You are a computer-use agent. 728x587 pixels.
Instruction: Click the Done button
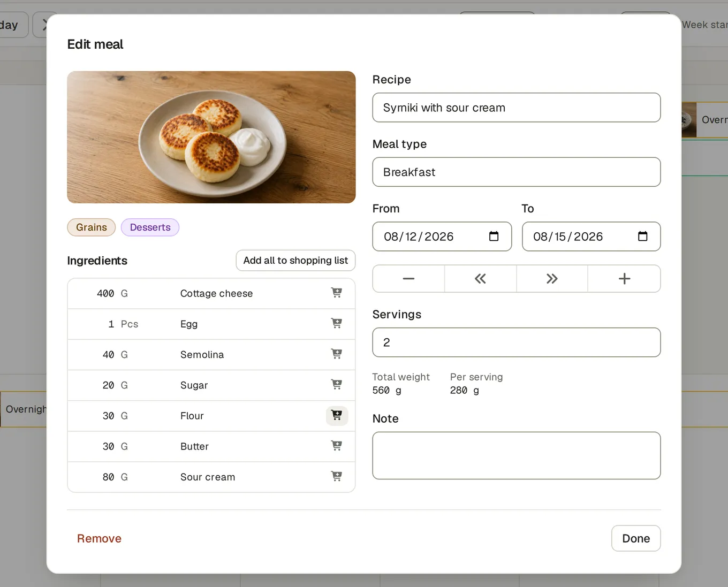point(636,538)
